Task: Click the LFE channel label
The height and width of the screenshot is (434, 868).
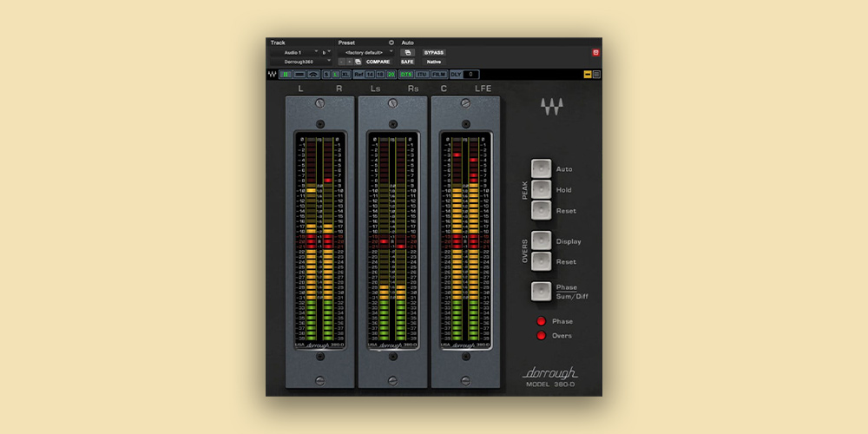Action: (x=483, y=89)
